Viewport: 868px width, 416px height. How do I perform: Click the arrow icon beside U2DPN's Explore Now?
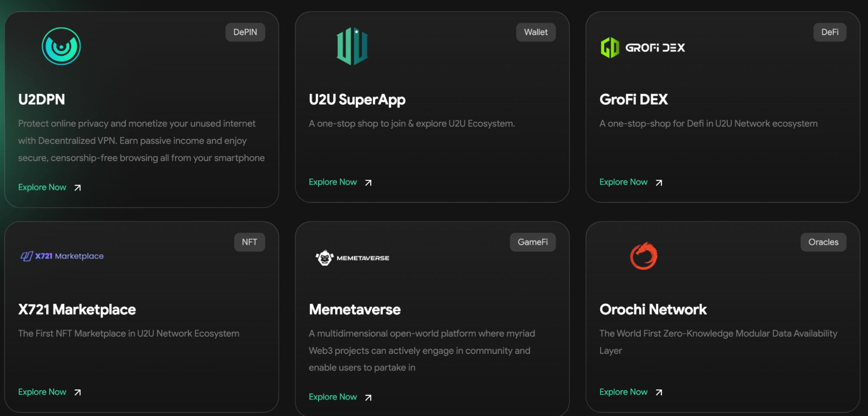pyautogui.click(x=78, y=188)
